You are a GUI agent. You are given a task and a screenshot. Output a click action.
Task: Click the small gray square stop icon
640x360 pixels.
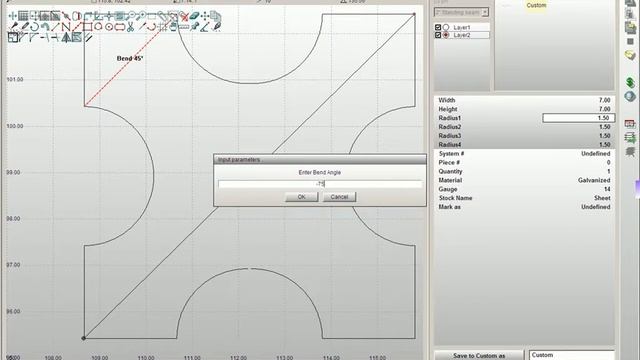pyautogui.click(x=630, y=42)
